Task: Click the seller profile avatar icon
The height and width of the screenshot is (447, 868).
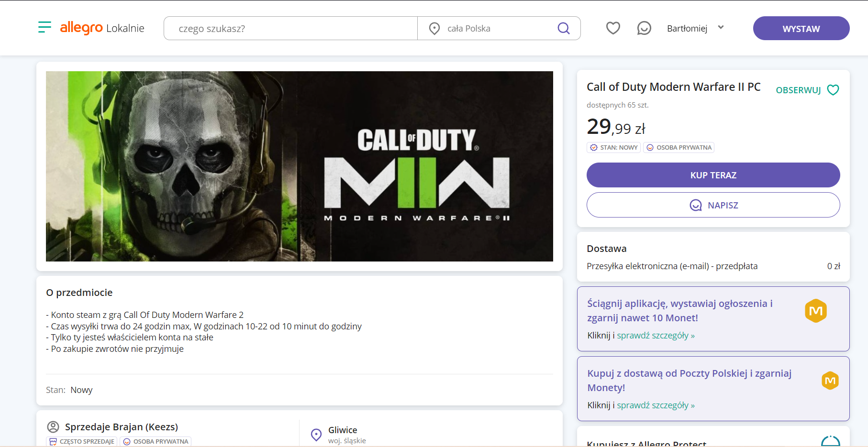Action: coord(53,426)
